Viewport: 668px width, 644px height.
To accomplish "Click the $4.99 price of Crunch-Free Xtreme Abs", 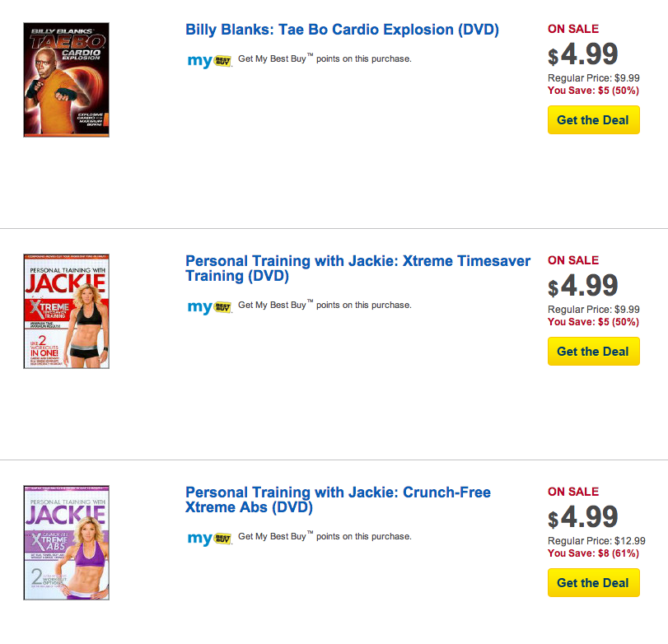I will pos(583,517).
